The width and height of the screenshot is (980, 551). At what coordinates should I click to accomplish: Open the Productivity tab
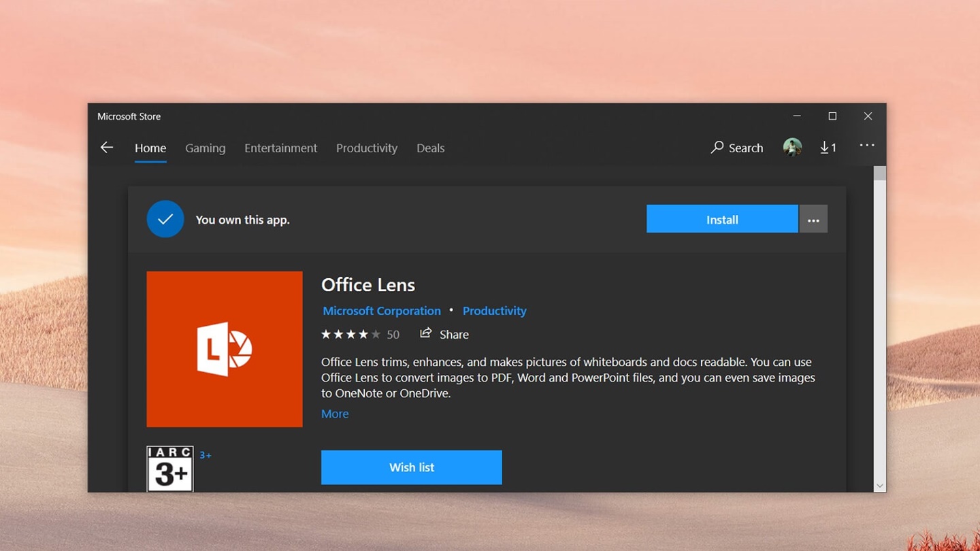[367, 148]
